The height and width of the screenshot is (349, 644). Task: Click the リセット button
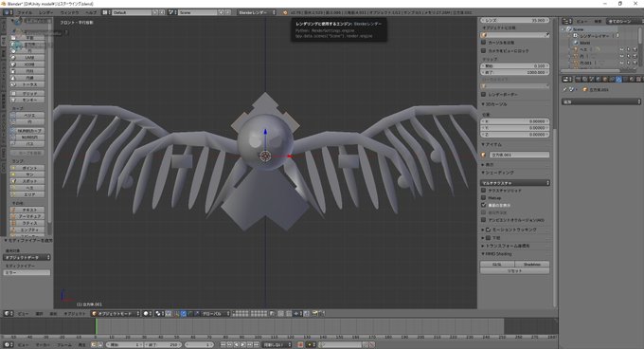pos(514,271)
